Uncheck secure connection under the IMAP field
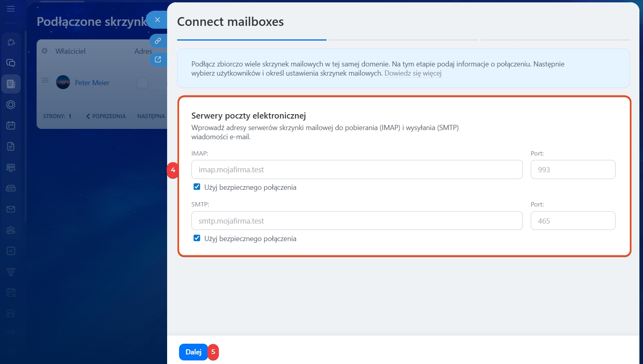 click(x=197, y=187)
